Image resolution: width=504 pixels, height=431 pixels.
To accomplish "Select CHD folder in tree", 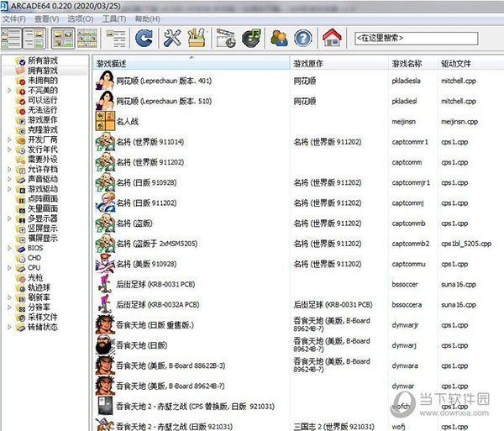I will [34, 258].
